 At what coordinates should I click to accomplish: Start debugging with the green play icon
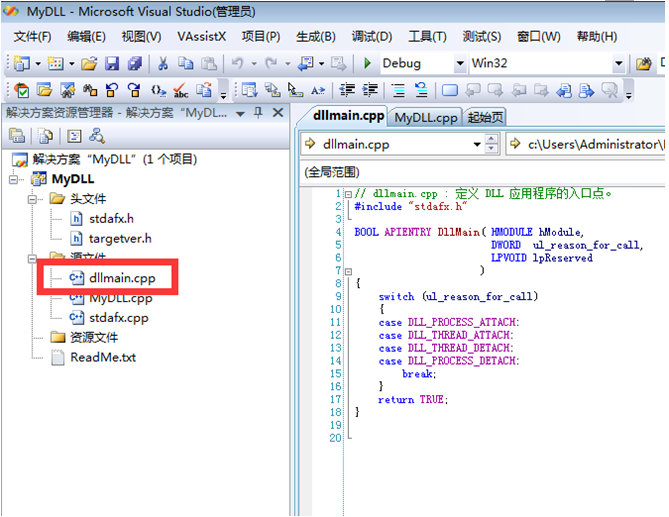[367, 64]
